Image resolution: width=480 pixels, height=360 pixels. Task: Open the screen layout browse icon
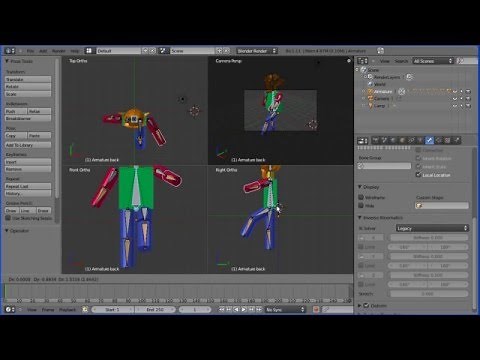[89, 51]
